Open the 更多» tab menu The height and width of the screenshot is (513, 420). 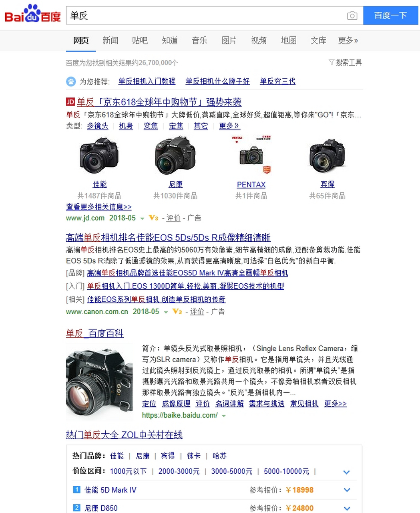pos(348,40)
